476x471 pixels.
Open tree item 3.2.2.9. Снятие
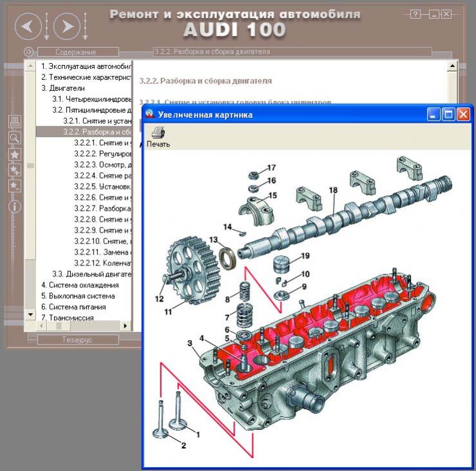[x=102, y=230]
